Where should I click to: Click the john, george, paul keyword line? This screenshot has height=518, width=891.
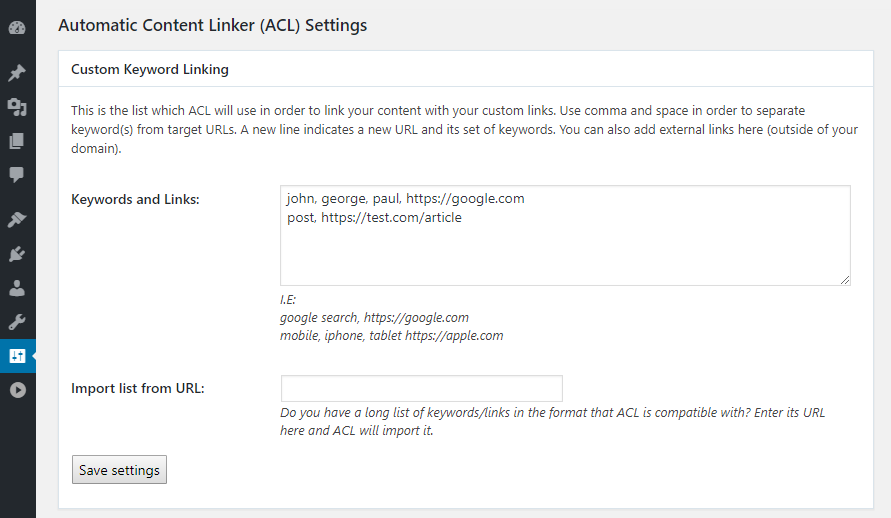click(404, 199)
